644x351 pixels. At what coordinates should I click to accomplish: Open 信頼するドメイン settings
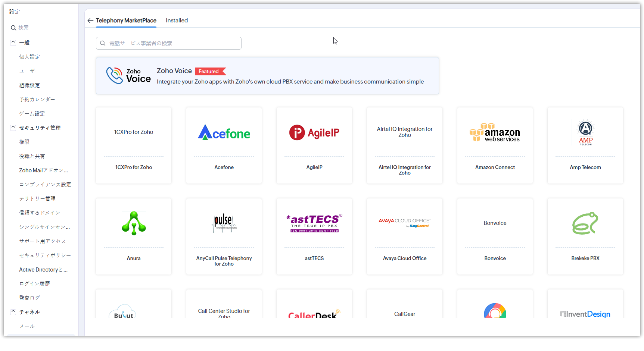tap(40, 213)
